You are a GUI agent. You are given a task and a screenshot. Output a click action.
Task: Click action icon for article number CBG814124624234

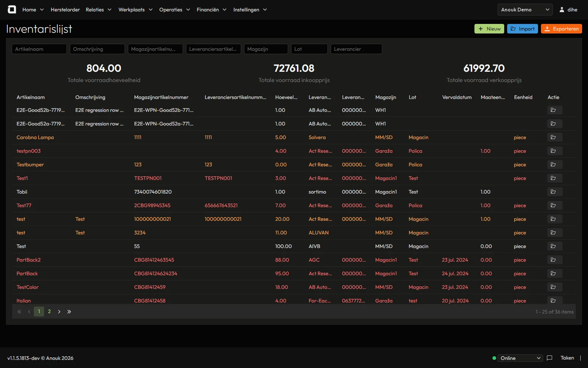click(555, 273)
